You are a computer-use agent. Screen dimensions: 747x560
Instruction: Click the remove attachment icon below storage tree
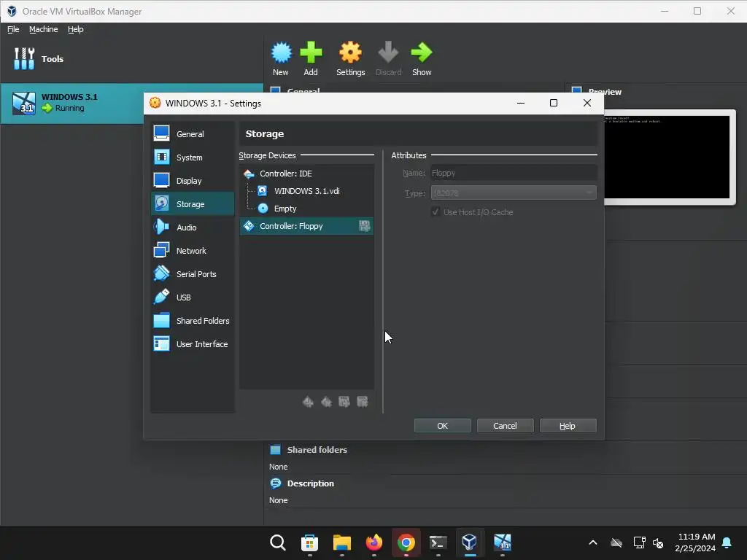tap(362, 402)
